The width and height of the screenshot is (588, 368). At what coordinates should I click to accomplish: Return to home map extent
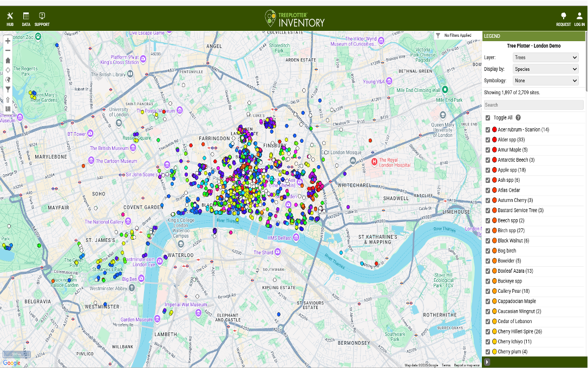coord(8,60)
